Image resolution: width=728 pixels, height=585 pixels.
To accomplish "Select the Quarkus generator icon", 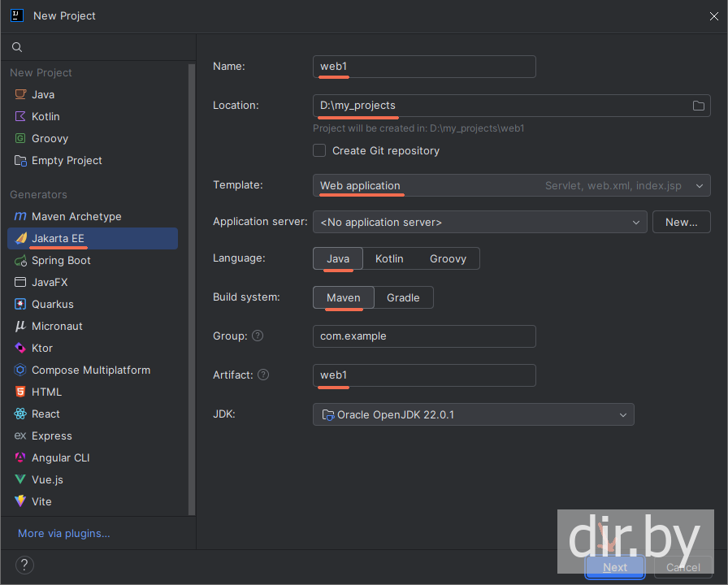I will click(20, 305).
